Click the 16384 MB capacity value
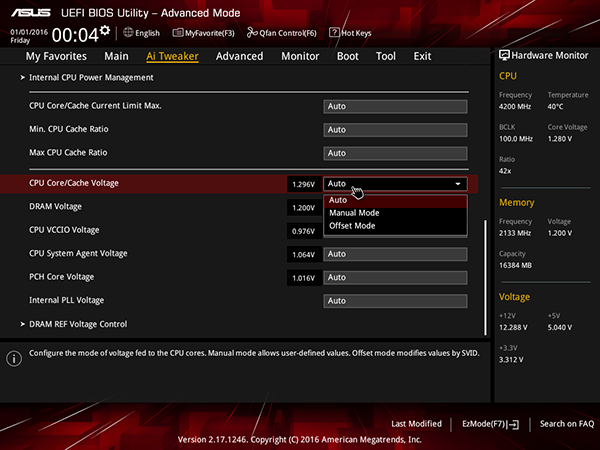The width and height of the screenshot is (600, 450). click(x=515, y=266)
